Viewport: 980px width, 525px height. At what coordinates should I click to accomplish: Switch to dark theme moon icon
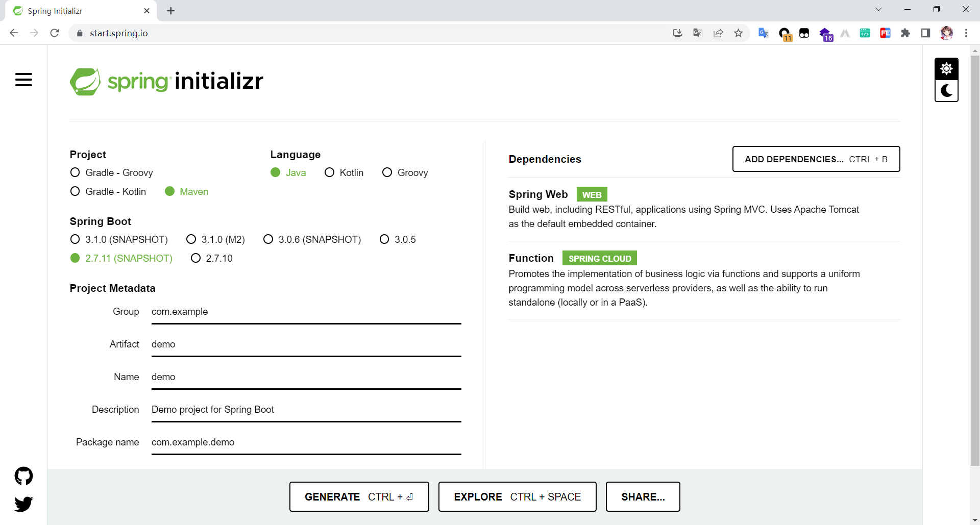pyautogui.click(x=946, y=91)
